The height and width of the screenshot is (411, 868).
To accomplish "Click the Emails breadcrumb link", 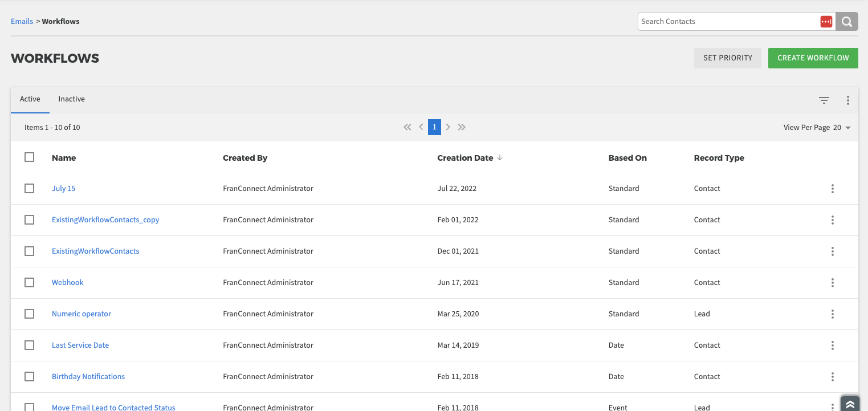I will click(x=22, y=22).
